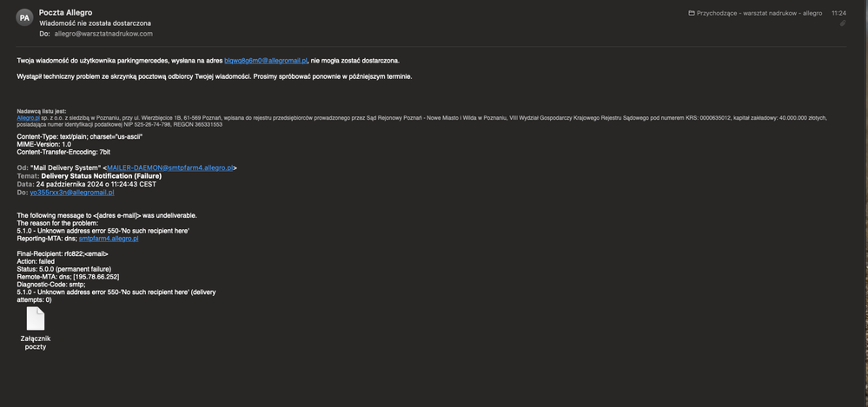
Task: Click the Action: failed line
Action: coord(36,261)
